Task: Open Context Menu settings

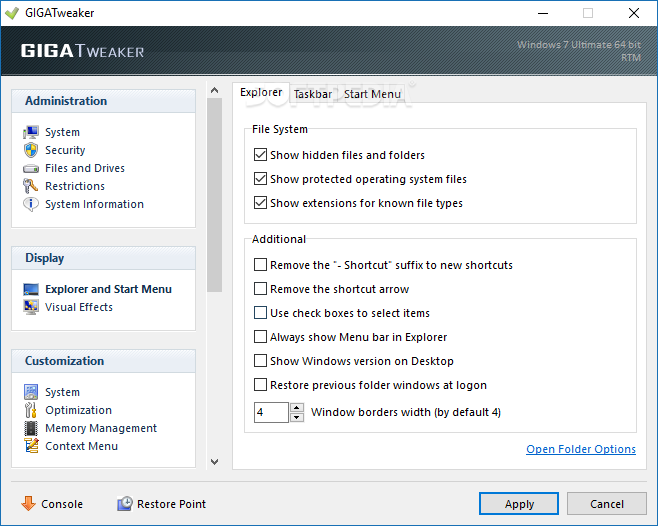Action: click(x=81, y=446)
